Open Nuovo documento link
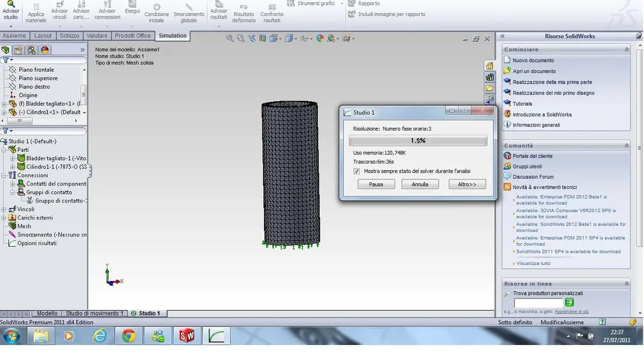Screen dimensions: 644x362 point(533,61)
